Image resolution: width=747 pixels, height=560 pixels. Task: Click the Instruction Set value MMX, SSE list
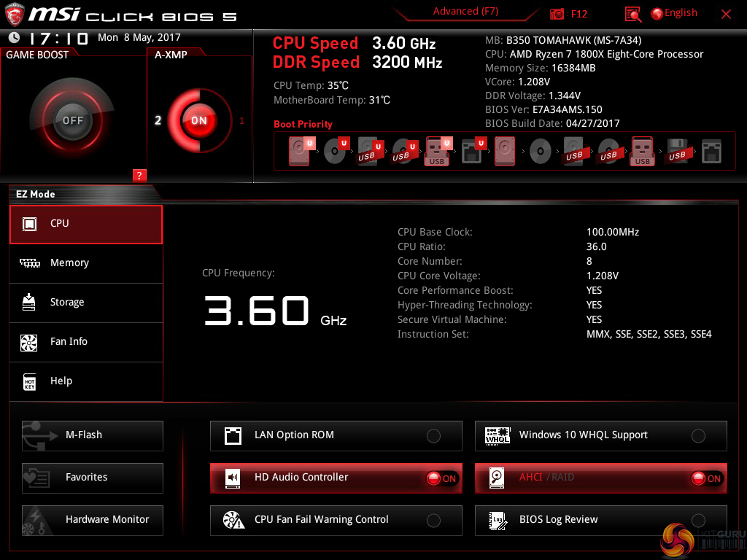649,334
